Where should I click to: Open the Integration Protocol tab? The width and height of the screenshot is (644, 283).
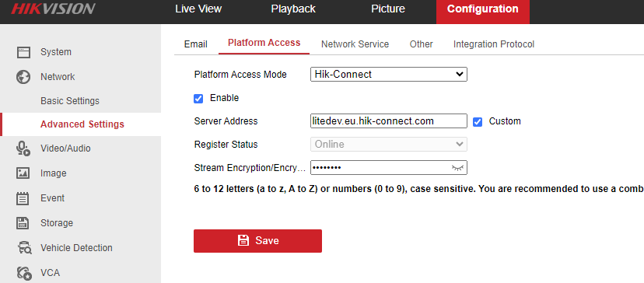click(x=494, y=44)
